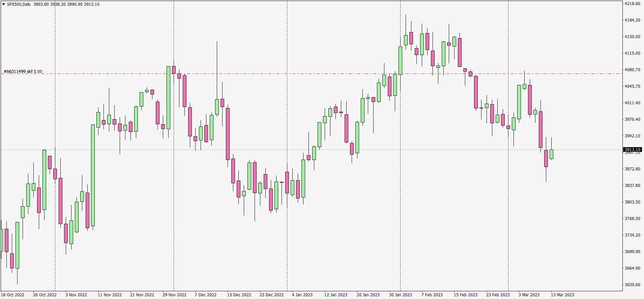This screenshot has height=299, width=644.
Task: Click the 7 Feb 2023 date label
Action: [x=432, y=295]
